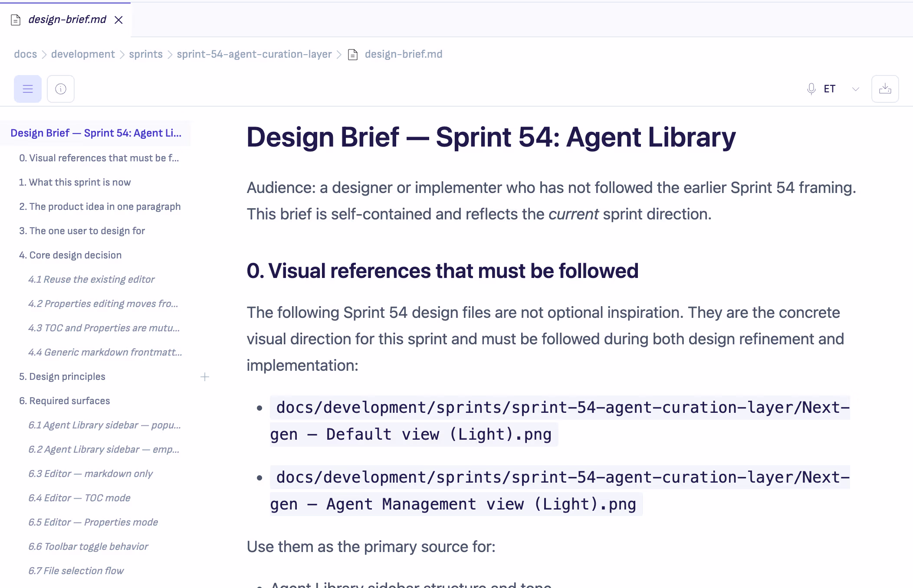This screenshot has width=913, height=588.
Task: Jump to 4. Core design decision
Action: pos(70,255)
